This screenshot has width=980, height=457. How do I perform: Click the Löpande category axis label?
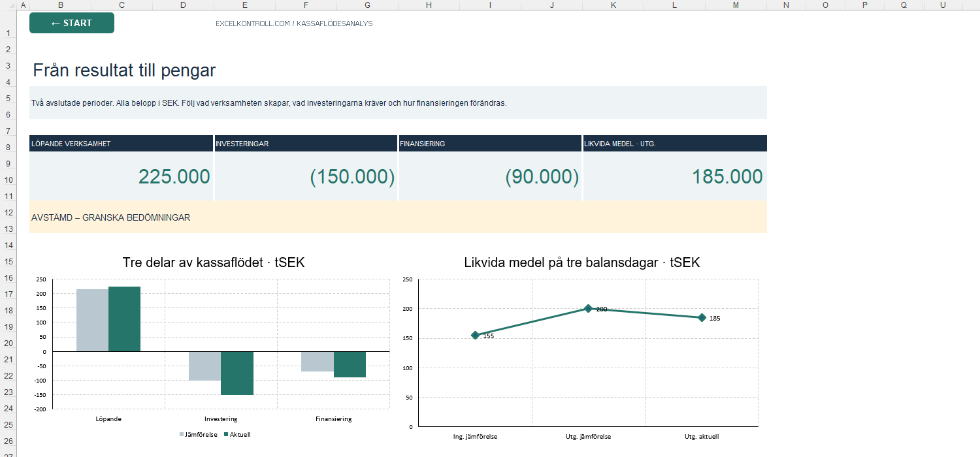[108, 418]
